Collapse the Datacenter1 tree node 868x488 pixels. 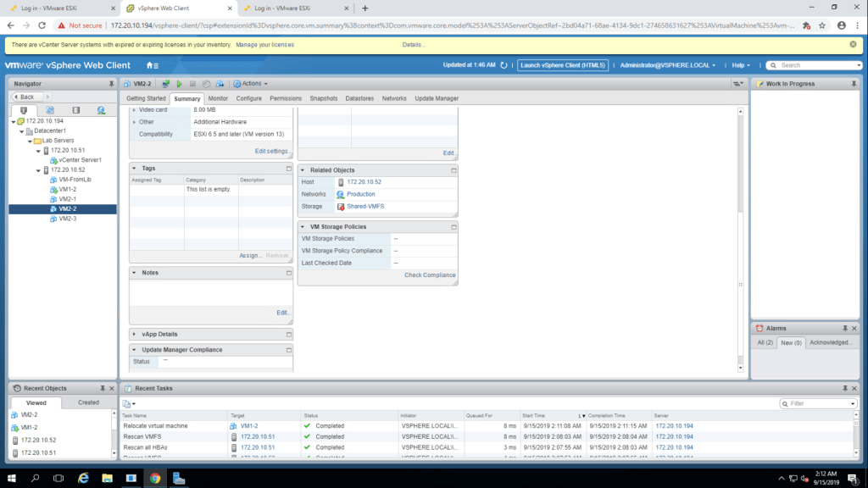(x=21, y=131)
